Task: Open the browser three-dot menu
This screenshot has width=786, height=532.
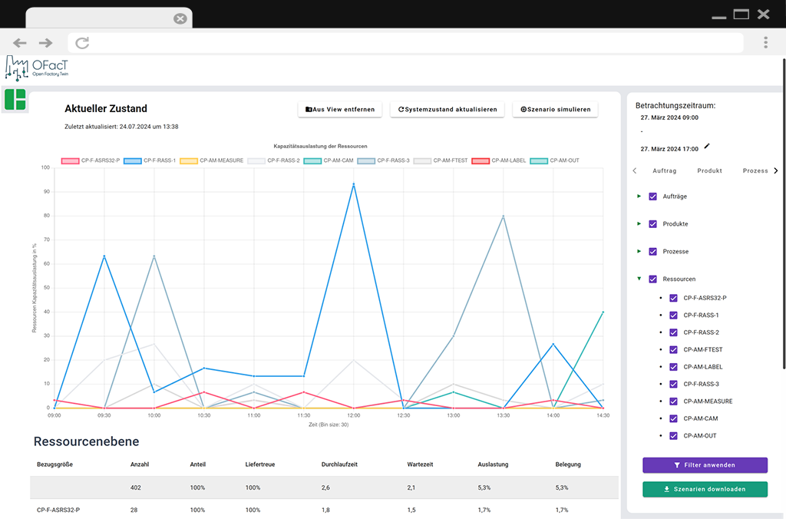Action: point(765,43)
